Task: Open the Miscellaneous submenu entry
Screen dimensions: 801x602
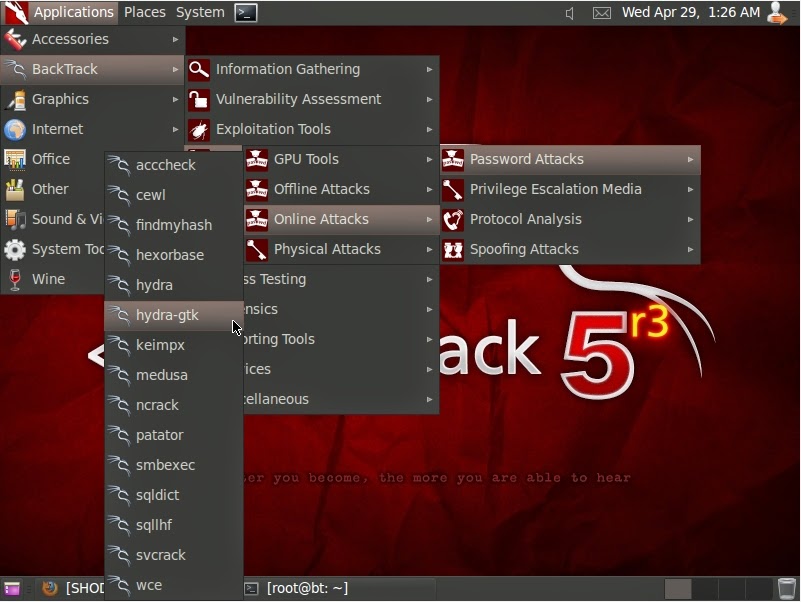Action: click(x=341, y=400)
